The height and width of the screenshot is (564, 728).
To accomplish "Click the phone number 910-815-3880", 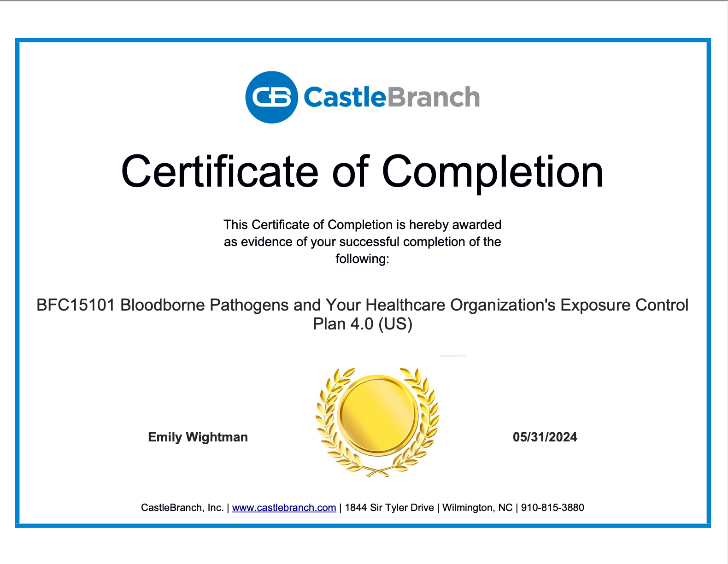I will pyautogui.click(x=552, y=507).
